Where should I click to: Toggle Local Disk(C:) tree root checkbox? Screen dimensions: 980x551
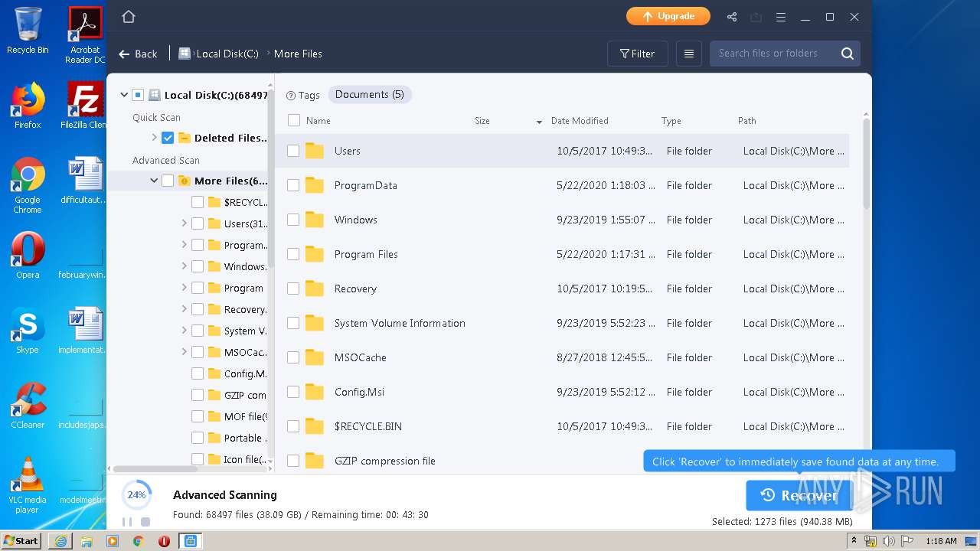coord(138,95)
